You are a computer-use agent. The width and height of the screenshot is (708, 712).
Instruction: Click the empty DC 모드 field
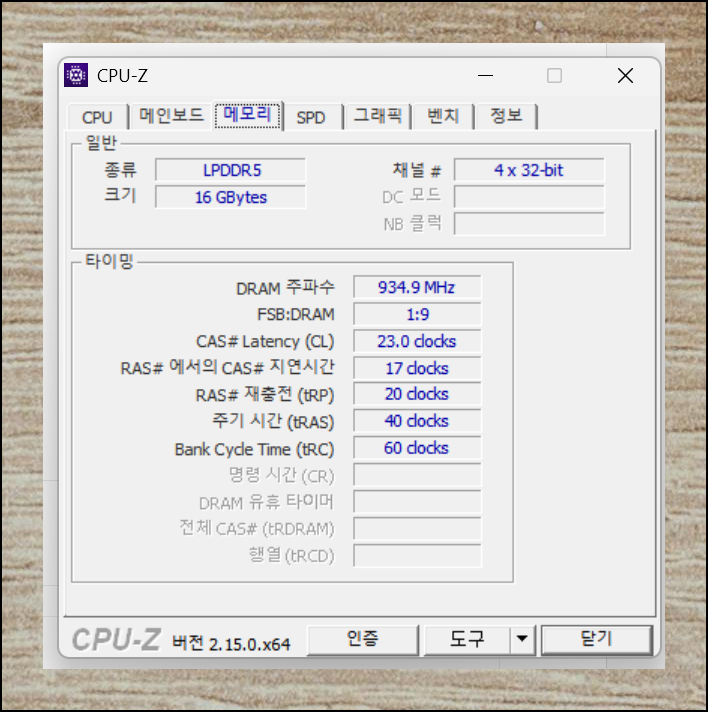(529, 197)
